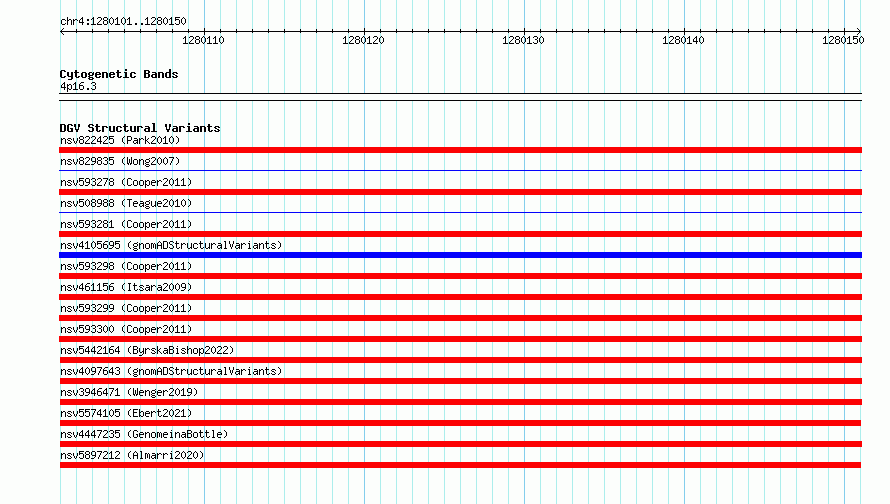Select the thick blue bar for nsv4105695
The height and width of the screenshot is (504, 890).
coord(460,255)
